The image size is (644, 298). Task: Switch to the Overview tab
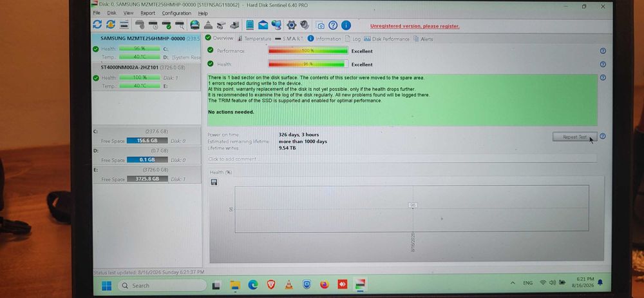pos(220,38)
